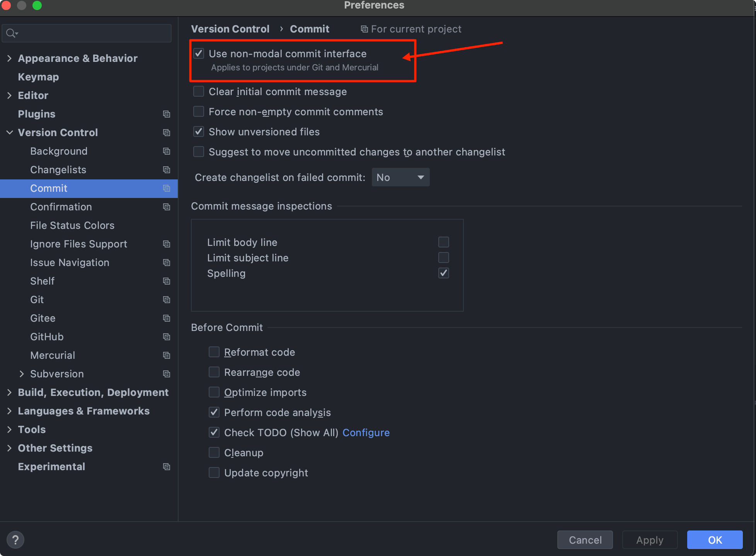Open Configure link for TODO check

click(366, 432)
